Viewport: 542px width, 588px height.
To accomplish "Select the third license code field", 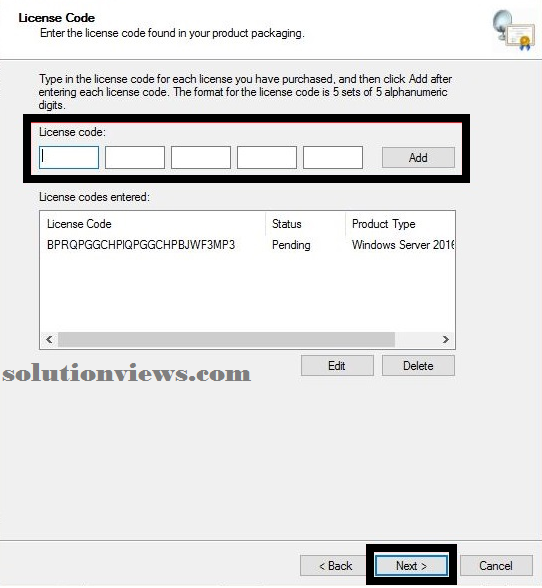I will 201,158.
